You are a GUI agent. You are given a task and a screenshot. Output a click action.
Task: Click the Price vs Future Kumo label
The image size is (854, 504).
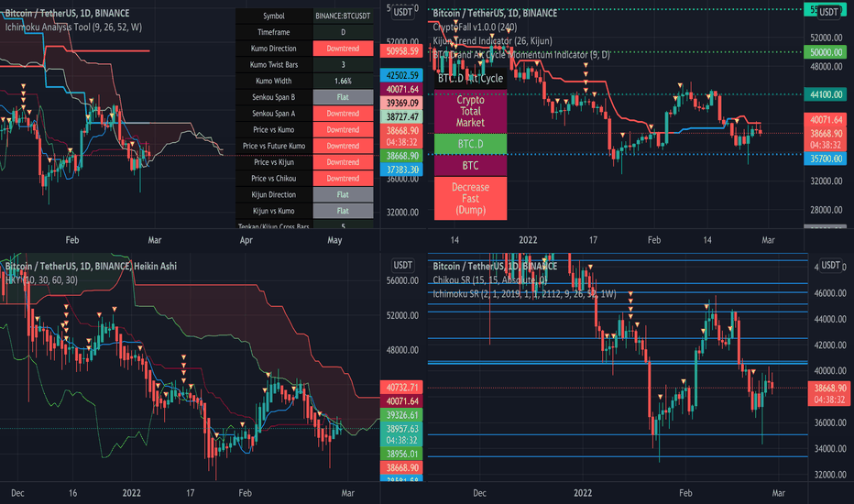(x=274, y=146)
